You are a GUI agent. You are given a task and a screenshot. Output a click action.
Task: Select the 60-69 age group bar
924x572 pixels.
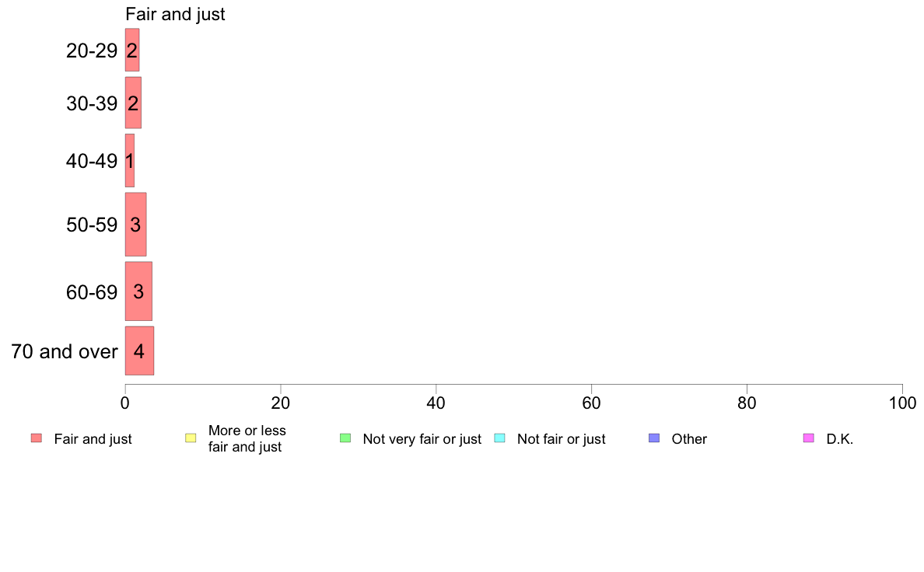pyautogui.click(x=138, y=291)
